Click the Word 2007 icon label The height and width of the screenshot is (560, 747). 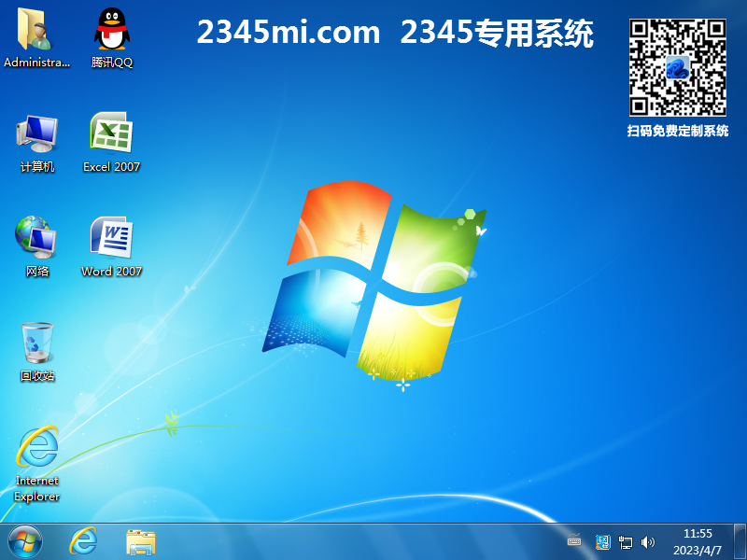pyautogui.click(x=111, y=272)
